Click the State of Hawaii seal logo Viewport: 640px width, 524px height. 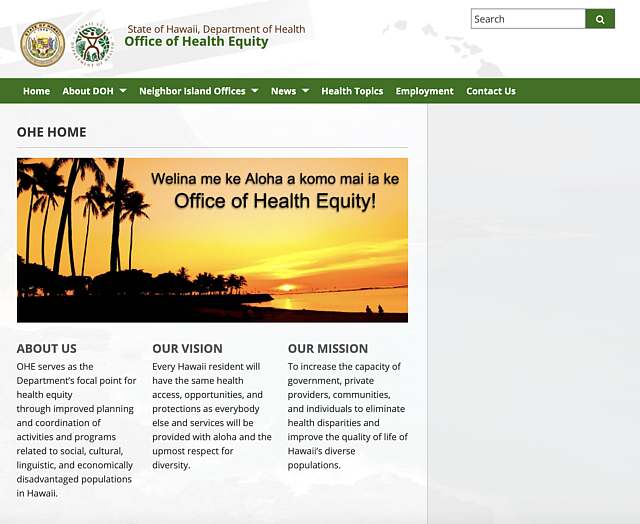pyautogui.click(x=43, y=44)
